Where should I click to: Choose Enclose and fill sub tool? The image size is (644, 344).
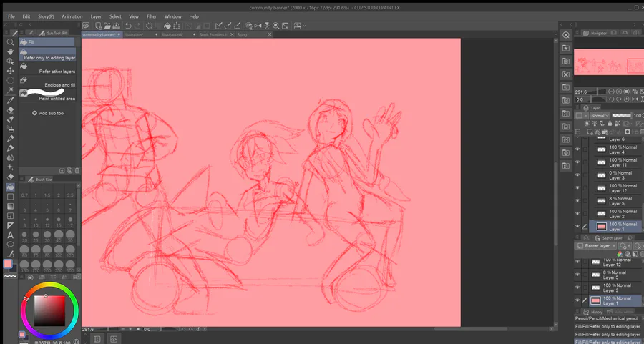(x=47, y=82)
